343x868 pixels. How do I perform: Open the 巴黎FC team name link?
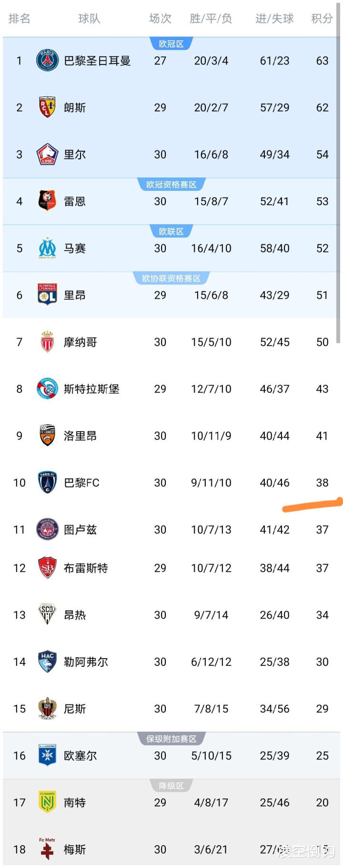pyautogui.click(x=81, y=483)
